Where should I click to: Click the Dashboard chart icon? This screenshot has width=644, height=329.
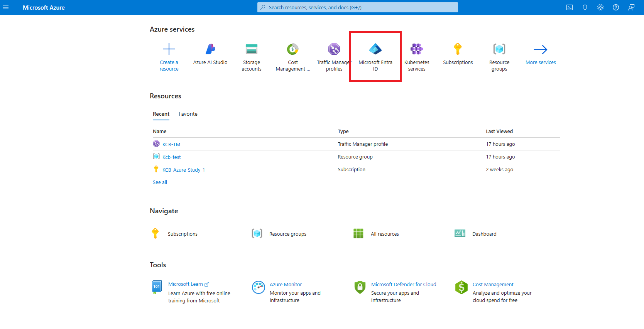pos(460,233)
